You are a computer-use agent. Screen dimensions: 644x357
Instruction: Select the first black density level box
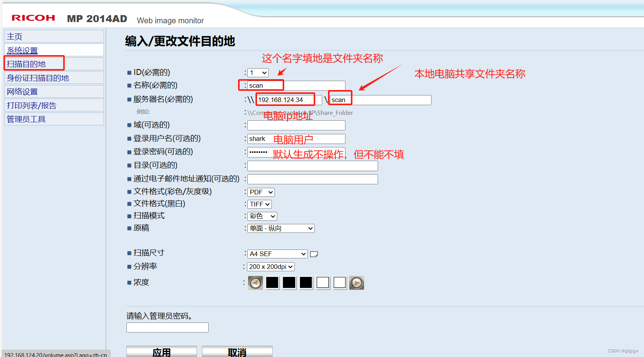(x=272, y=283)
